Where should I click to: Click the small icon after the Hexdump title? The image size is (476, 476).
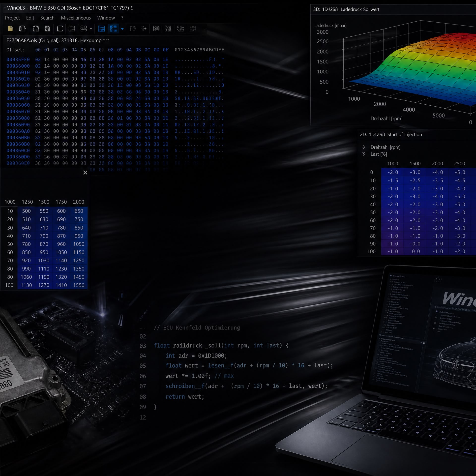click(x=108, y=40)
